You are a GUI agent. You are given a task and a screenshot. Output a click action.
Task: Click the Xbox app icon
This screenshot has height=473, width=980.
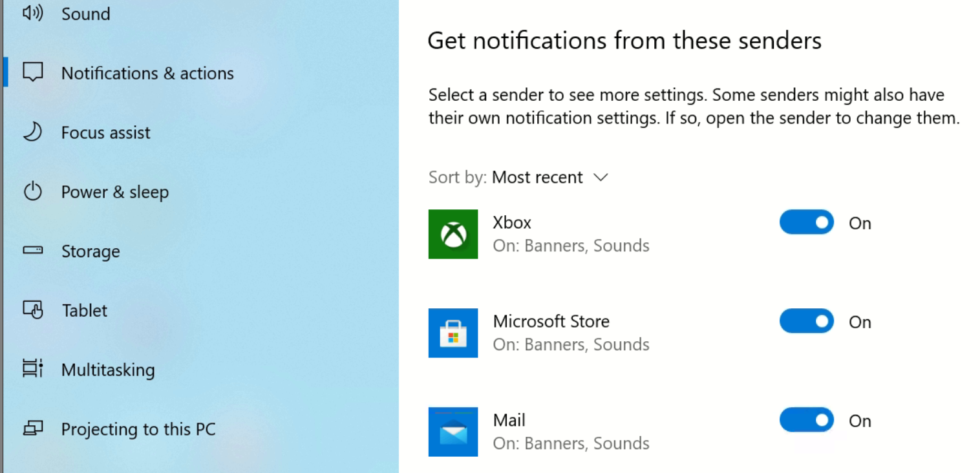point(453,234)
